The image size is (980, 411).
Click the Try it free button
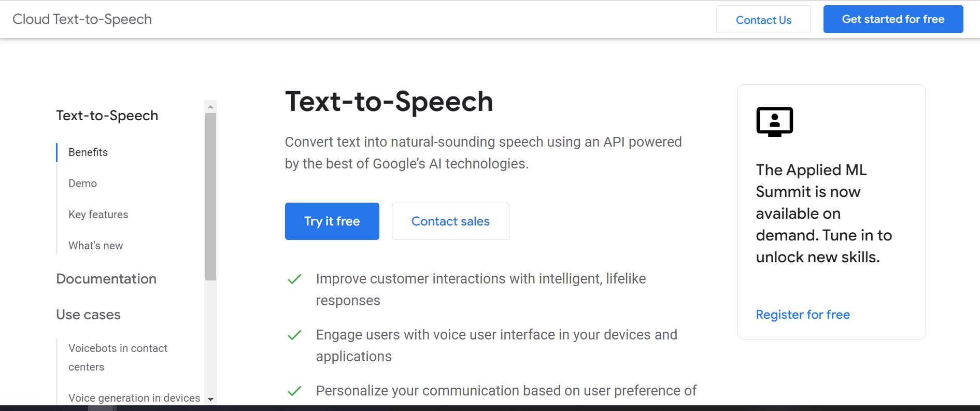pyautogui.click(x=332, y=221)
